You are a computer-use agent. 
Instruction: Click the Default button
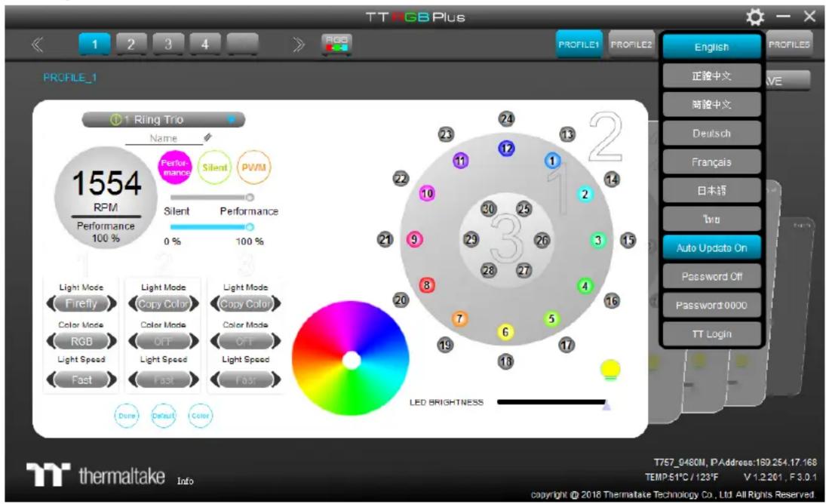click(163, 416)
